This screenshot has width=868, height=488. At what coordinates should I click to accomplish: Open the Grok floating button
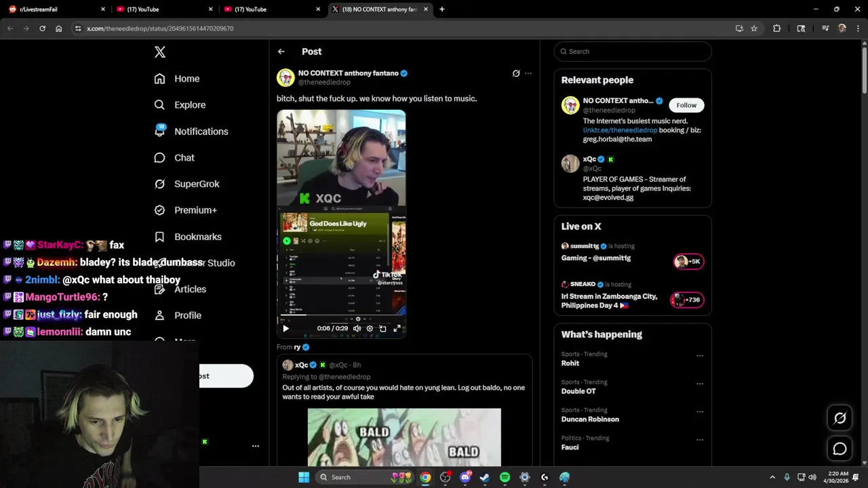(x=840, y=418)
